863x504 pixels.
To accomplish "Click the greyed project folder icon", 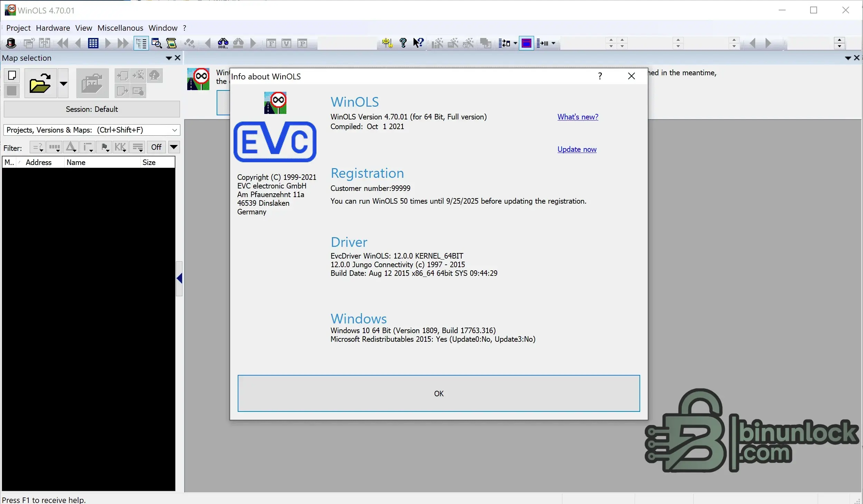I will [92, 83].
